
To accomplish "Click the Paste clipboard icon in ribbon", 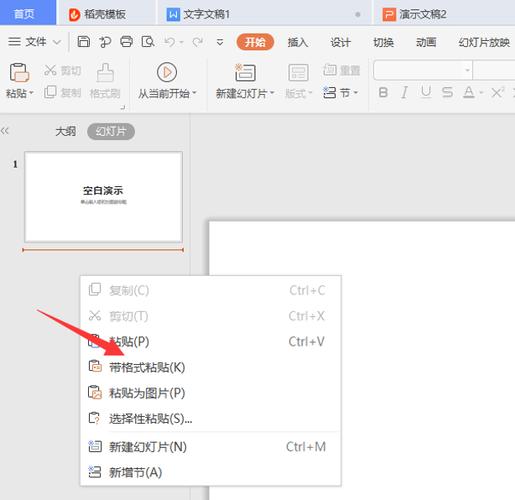I will [19, 72].
